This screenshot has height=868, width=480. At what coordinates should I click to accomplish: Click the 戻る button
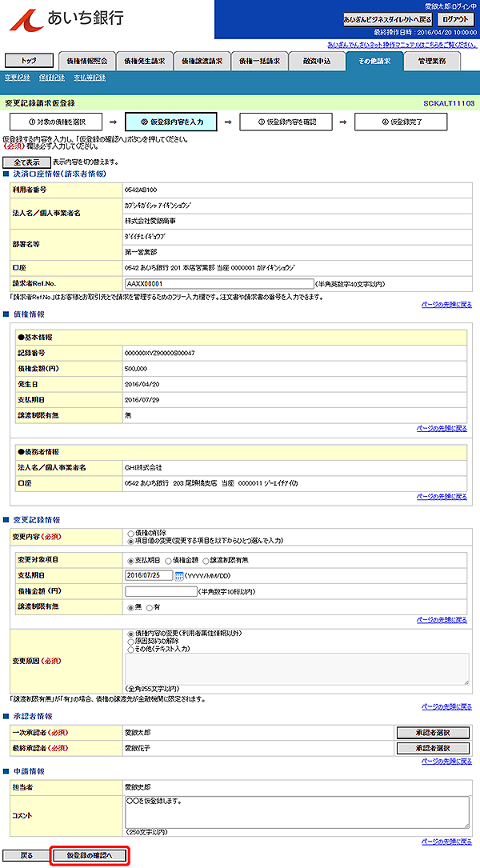tap(26, 855)
